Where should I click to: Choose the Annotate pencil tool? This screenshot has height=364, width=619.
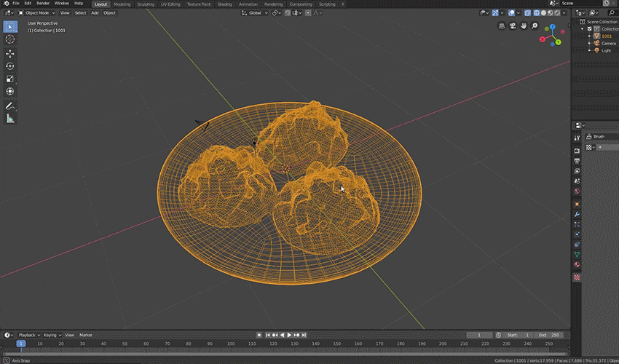click(10, 106)
